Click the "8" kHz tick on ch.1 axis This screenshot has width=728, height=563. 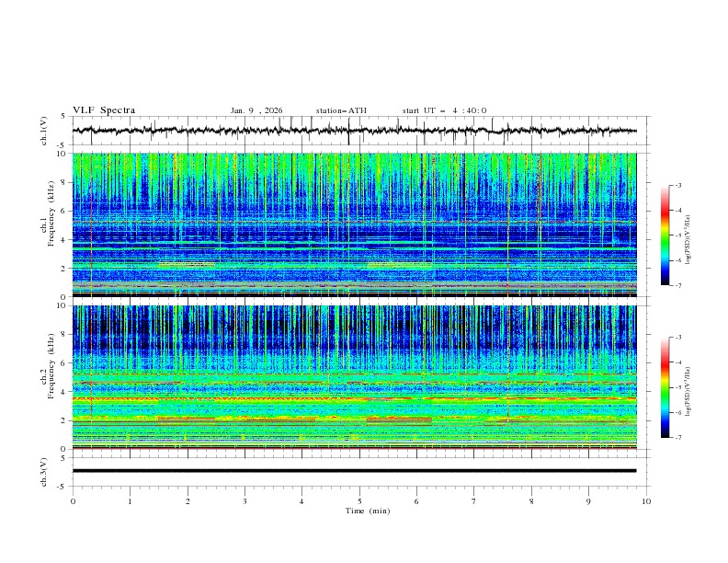pyautogui.click(x=64, y=182)
